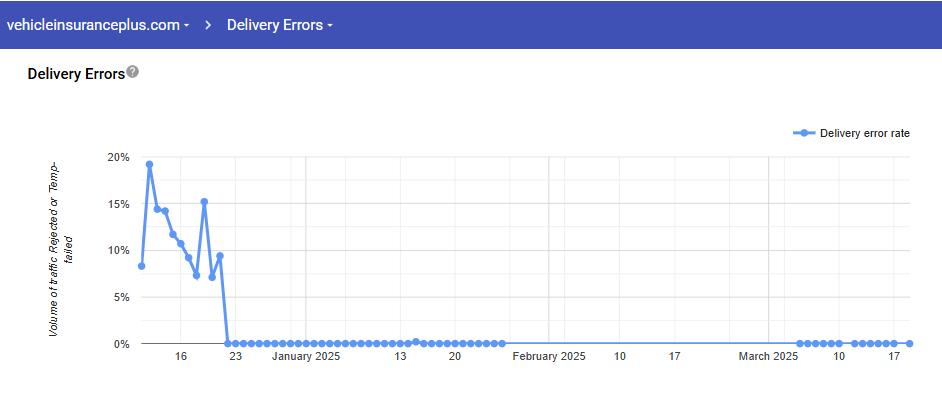Image resolution: width=942 pixels, height=401 pixels.
Task: Select the last data point at far right
Action: (910, 343)
